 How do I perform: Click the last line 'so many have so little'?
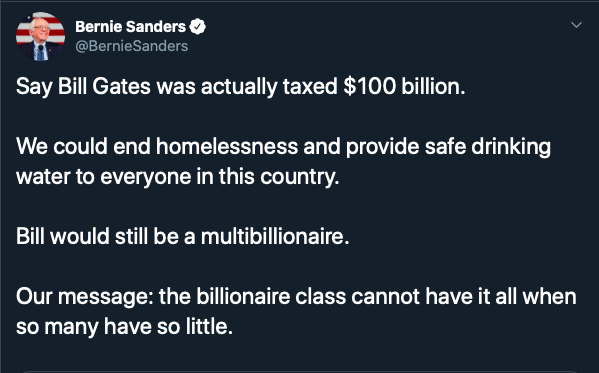coord(124,327)
